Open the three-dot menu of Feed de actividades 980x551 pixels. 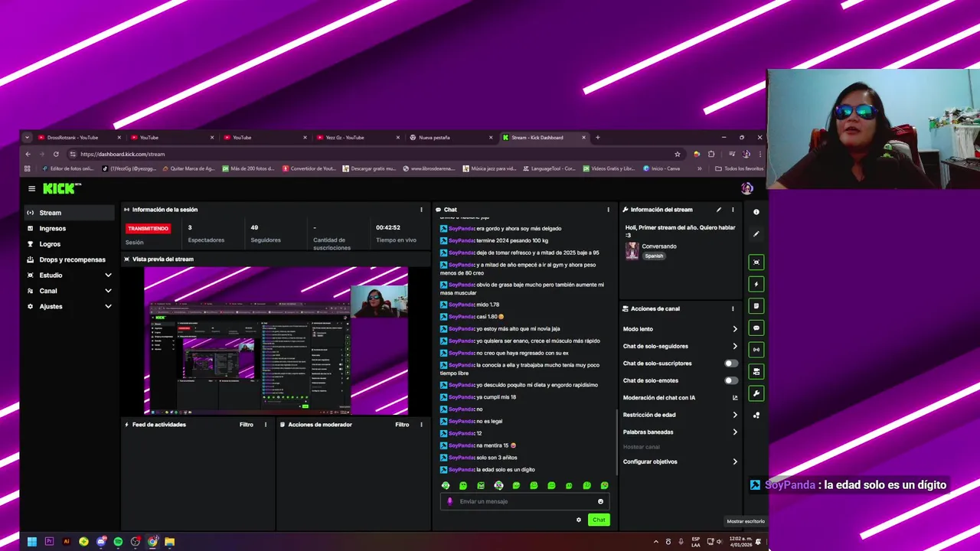(266, 425)
